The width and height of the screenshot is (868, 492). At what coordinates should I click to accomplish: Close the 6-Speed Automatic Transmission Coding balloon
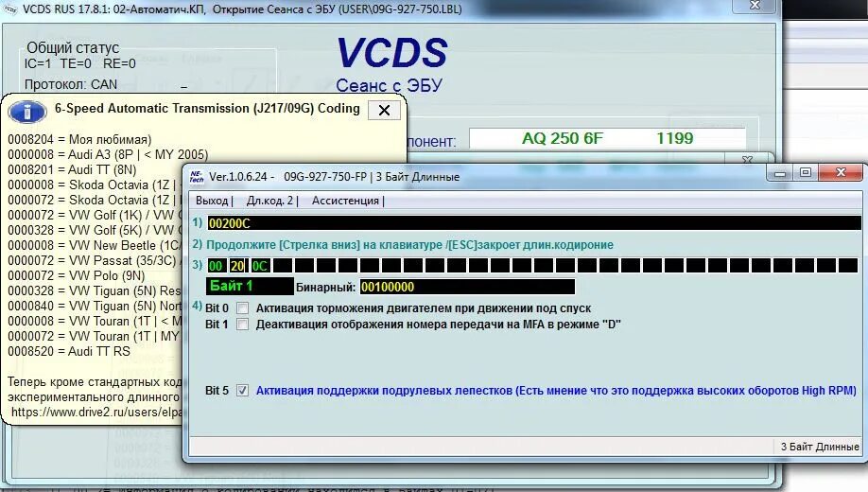384,111
